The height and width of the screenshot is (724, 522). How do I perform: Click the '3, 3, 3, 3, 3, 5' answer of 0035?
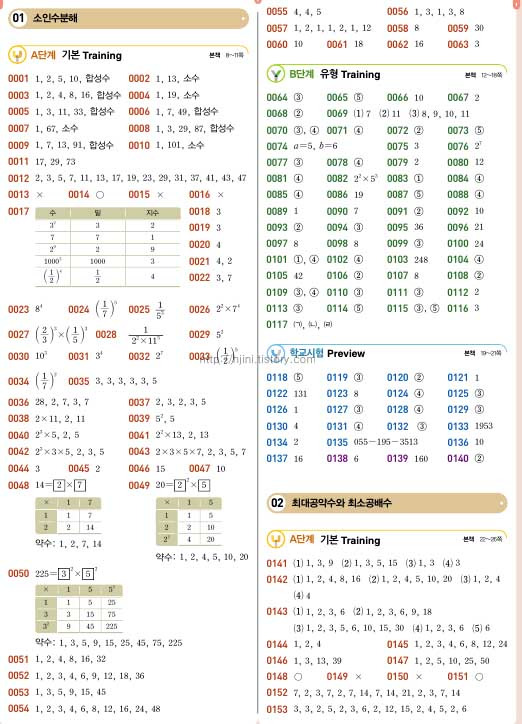pos(126,381)
